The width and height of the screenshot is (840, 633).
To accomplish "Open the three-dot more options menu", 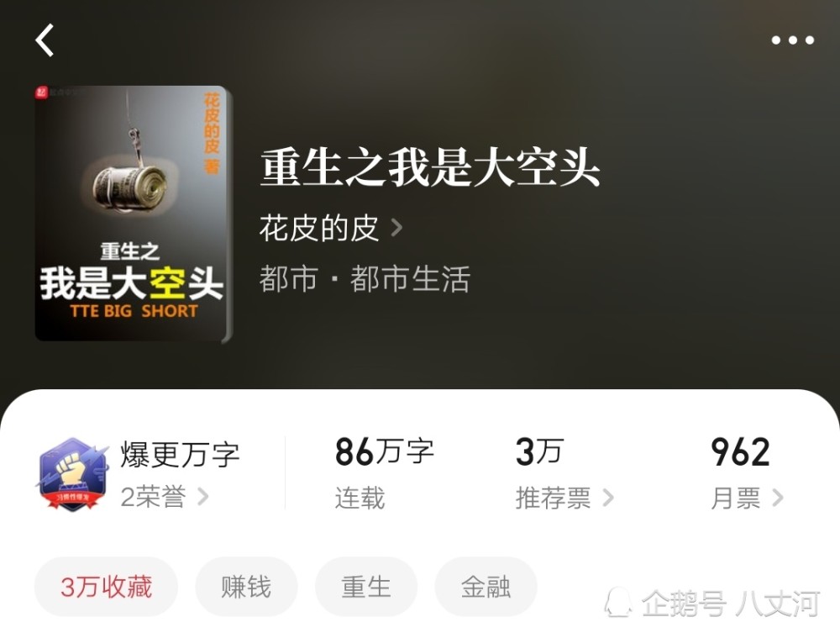I will point(792,40).
